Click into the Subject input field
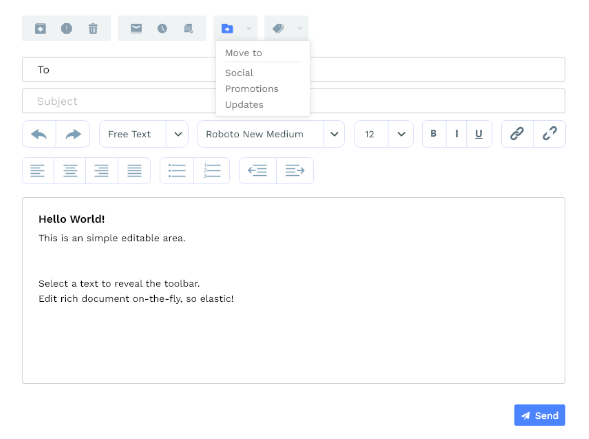 [293, 101]
